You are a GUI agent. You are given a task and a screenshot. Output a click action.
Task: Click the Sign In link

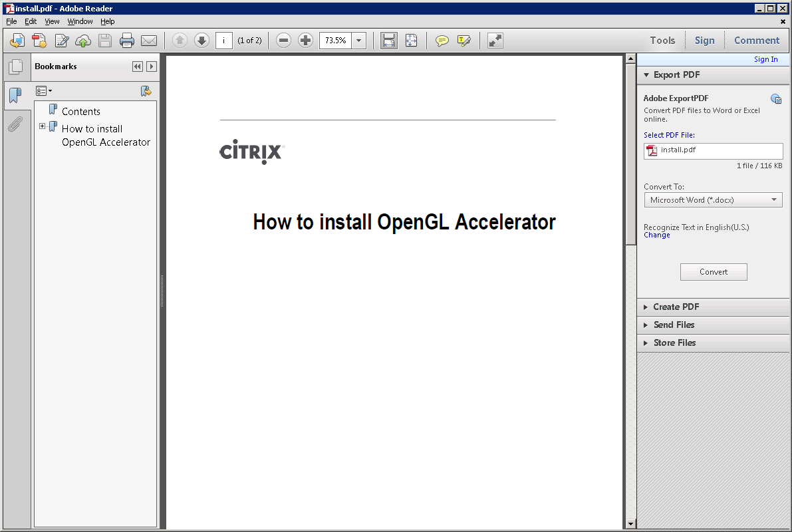pos(765,60)
